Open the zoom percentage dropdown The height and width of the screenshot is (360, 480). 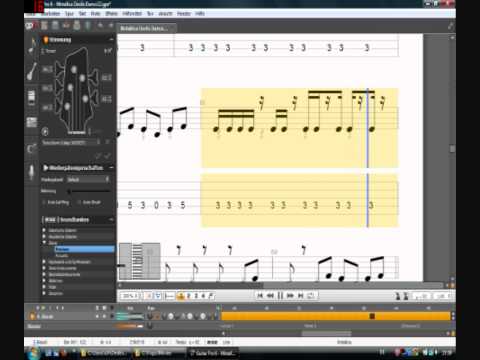pos(130,296)
